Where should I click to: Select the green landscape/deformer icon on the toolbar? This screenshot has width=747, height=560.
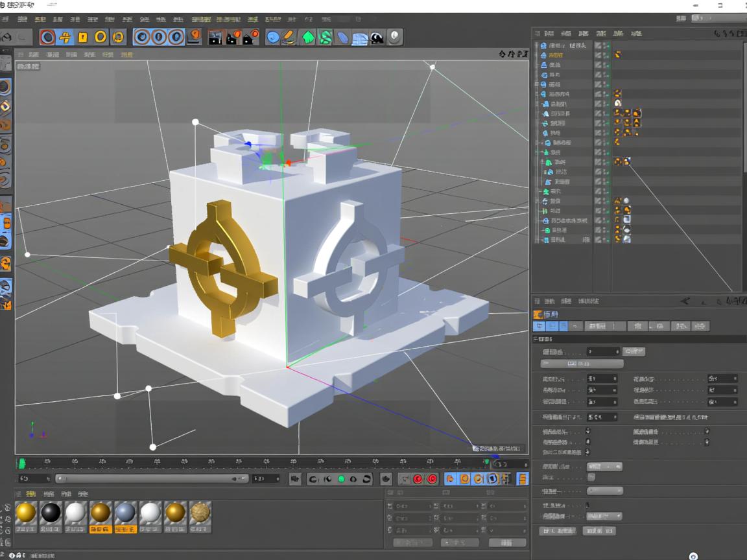tap(309, 37)
